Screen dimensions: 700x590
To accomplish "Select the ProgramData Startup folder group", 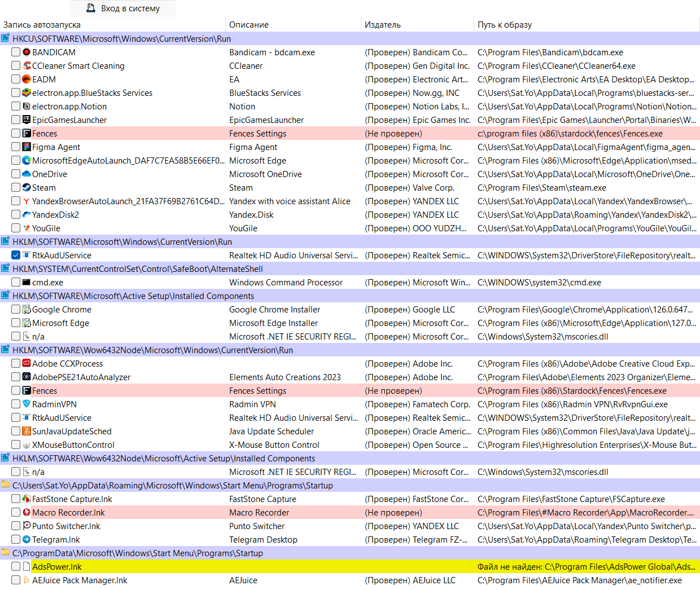I will pos(350,553).
